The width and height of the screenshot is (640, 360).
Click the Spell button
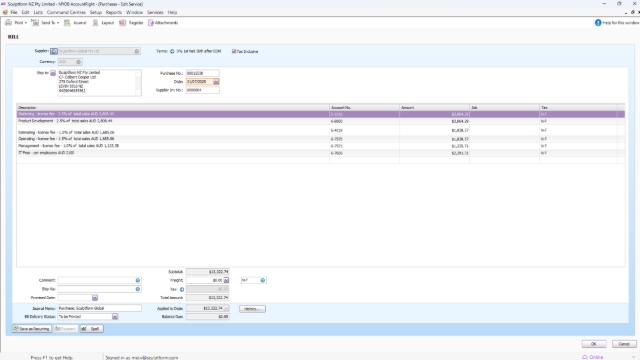point(91,329)
